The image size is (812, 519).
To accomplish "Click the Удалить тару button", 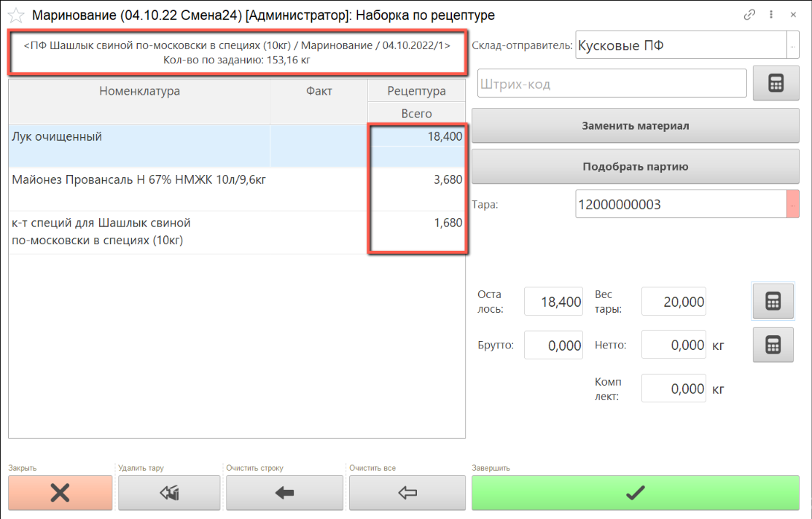I will (x=169, y=493).
